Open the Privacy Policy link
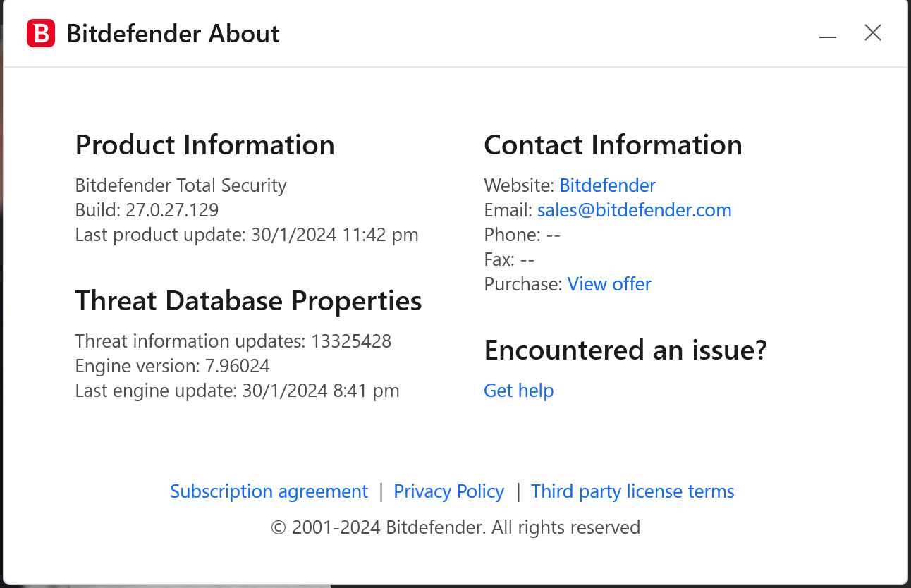 448,491
